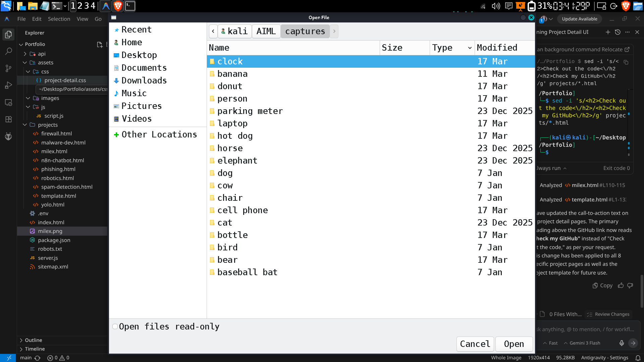Image resolution: width=644 pixels, height=362 pixels.
Task: Click the volume icon in system tray
Action: (496, 6)
